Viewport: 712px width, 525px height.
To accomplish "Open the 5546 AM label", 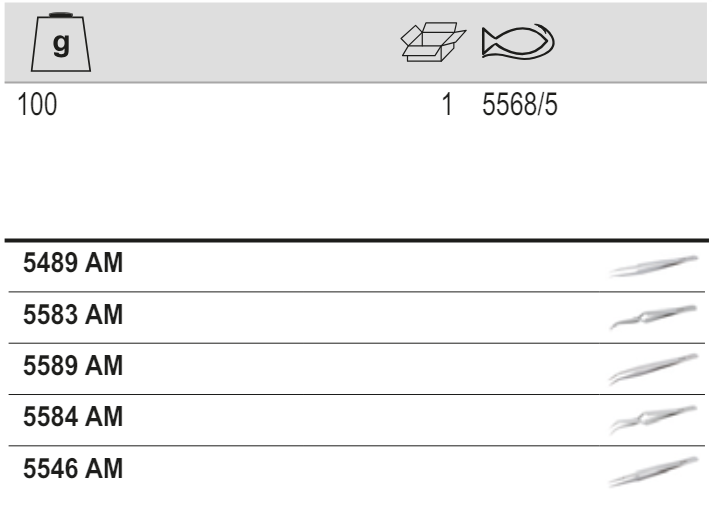I will [x=71, y=468].
